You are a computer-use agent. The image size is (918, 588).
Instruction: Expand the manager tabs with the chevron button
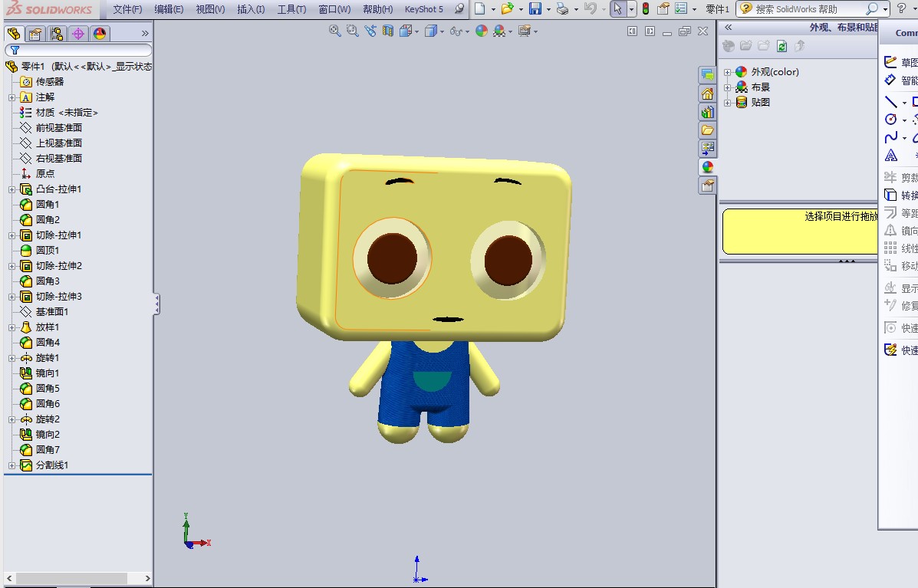[145, 34]
